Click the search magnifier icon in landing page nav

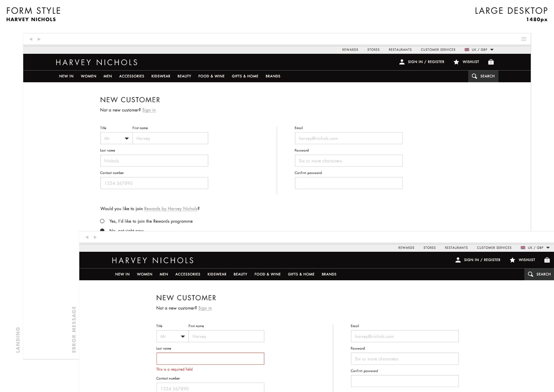click(x=474, y=76)
